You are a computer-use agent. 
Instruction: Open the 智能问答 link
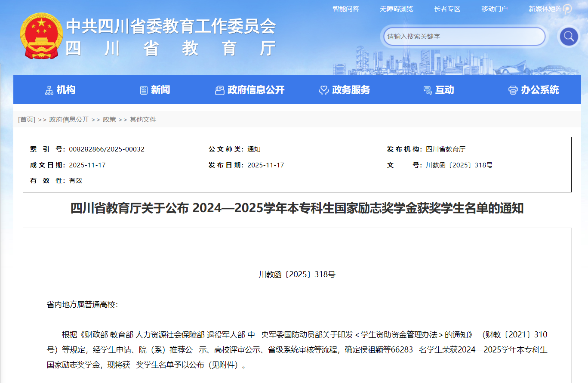345,9
